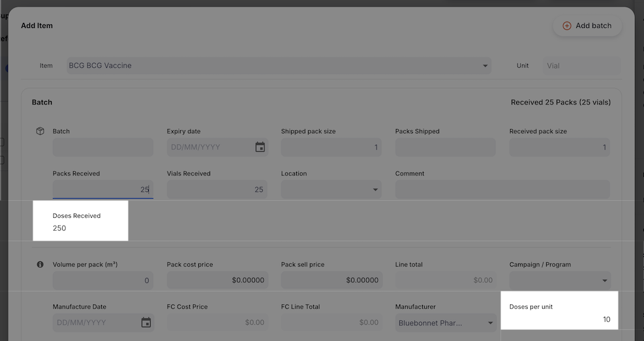Click the Vials Received field
The height and width of the screenshot is (341, 644).
[x=217, y=189]
